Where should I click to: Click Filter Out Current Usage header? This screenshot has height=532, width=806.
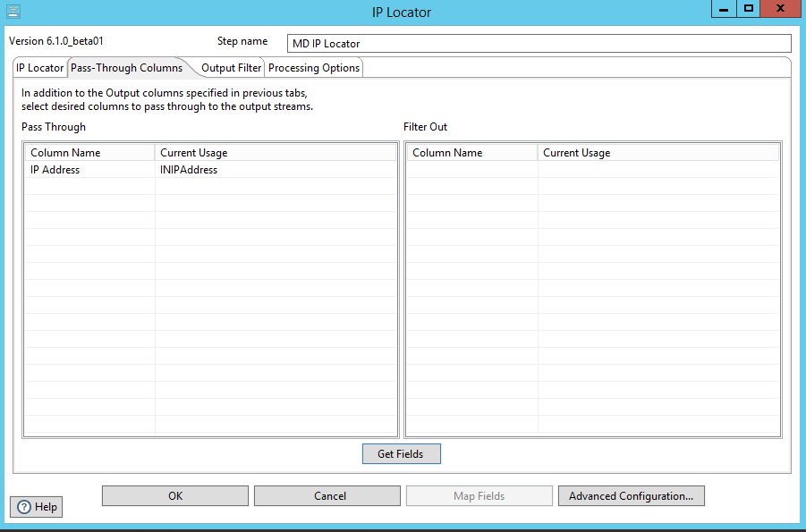658,153
